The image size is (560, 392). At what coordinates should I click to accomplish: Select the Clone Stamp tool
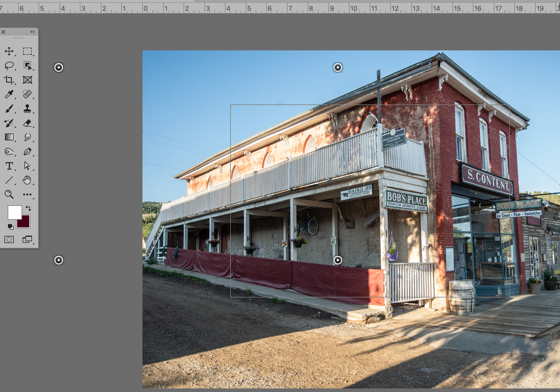click(x=27, y=109)
